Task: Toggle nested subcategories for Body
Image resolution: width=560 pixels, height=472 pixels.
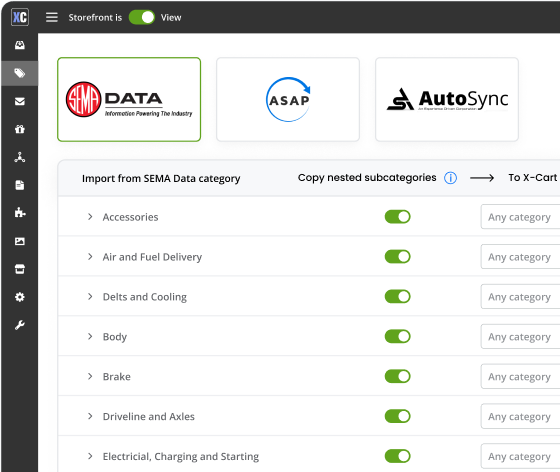Action: click(398, 336)
